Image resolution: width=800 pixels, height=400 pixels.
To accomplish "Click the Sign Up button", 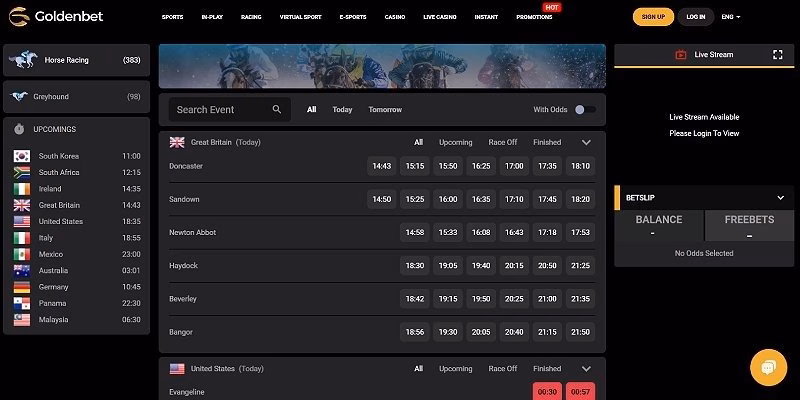I will (x=653, y=17).
